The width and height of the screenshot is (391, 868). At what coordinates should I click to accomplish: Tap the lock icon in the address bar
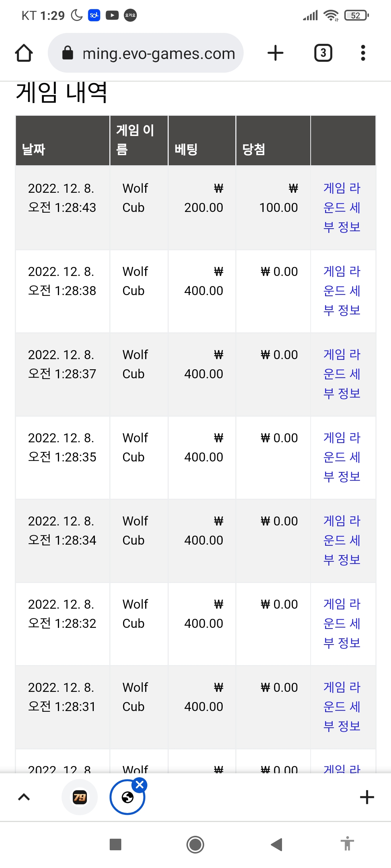click(68, 53)
